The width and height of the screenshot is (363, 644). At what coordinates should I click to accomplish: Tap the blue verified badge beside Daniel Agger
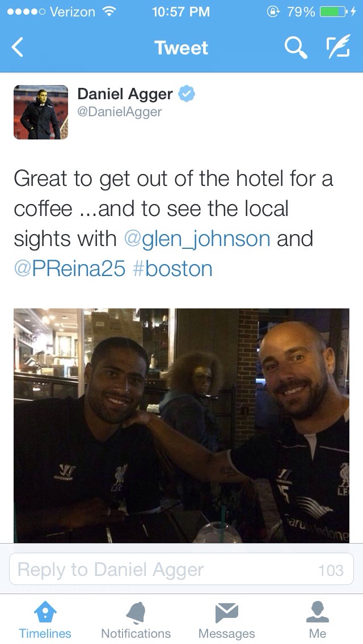coord(187,94)
